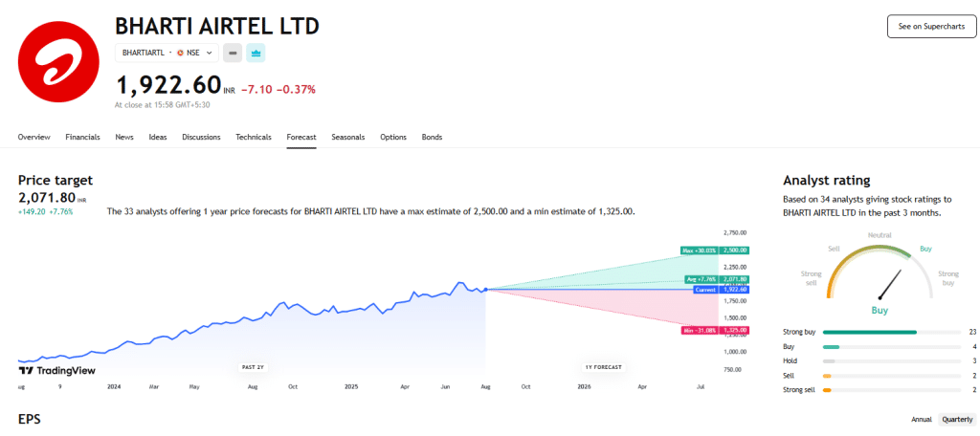Click the Buy rating bar

point(892,347)
